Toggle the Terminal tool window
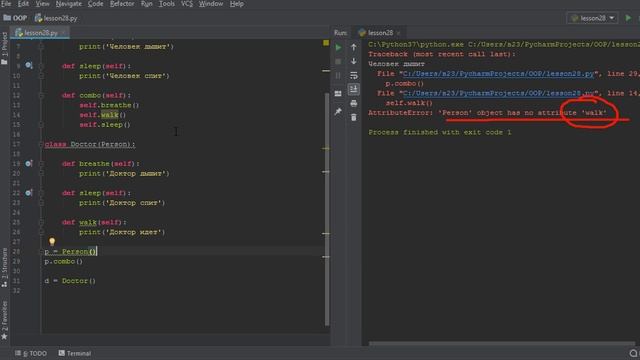This screenshot has width=640, height=360. coord(75,353)
